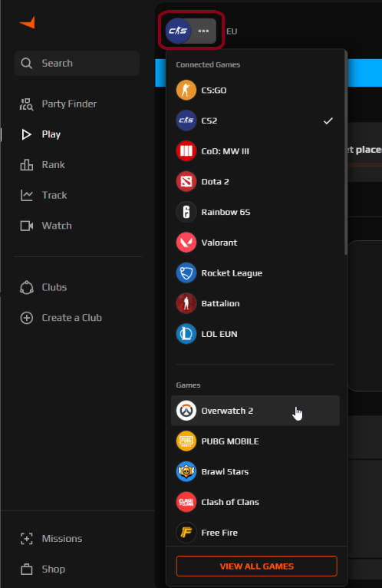Viewport: 382px width, 588px height.
Task: Open the Watch section
Action: tap(57, 226)
